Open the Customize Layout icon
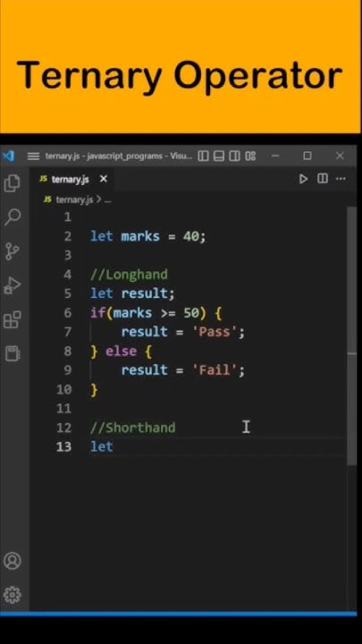Image resolution: width=362 pixels, height=644 pixels. [x=250, y=156]
